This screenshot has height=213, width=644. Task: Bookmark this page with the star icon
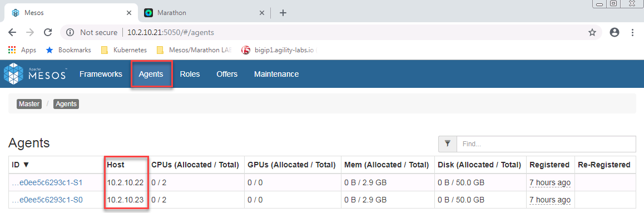coord(592,32)
